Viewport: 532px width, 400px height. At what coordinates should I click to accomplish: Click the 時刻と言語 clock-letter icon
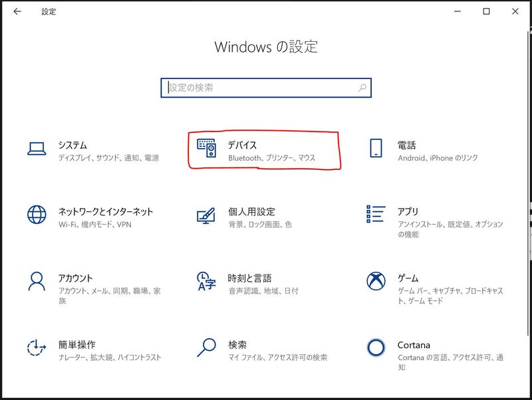pyautogui.click(x=206, y=281)
